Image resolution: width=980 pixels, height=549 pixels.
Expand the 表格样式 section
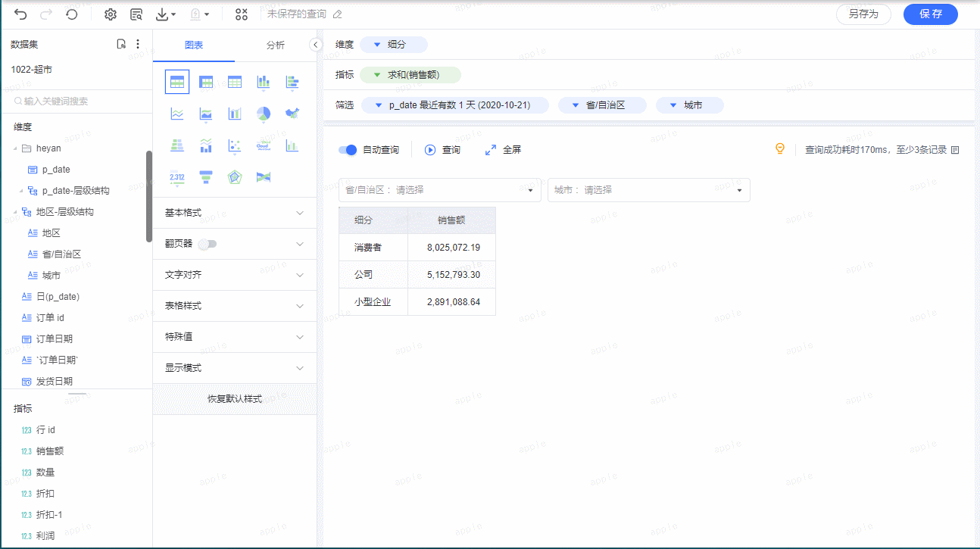234,306
